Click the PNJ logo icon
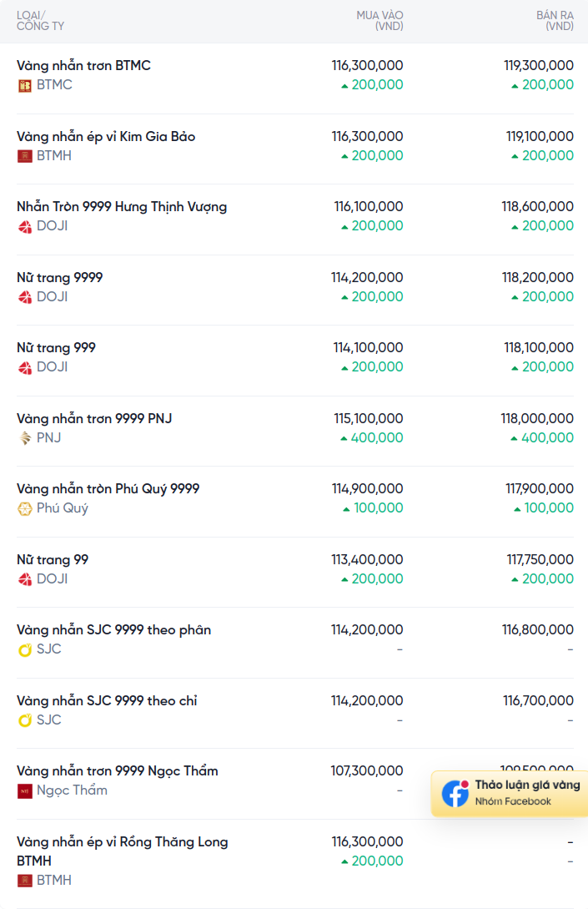 25,438
